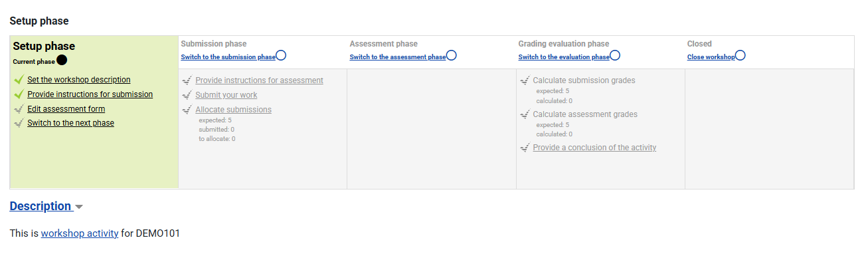Click task icon beside Switch to the next phase

[x=19, y=123]
